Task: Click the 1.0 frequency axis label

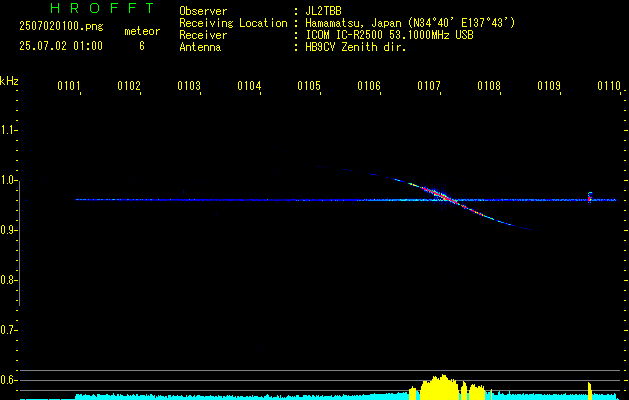Action: (8, 180)
